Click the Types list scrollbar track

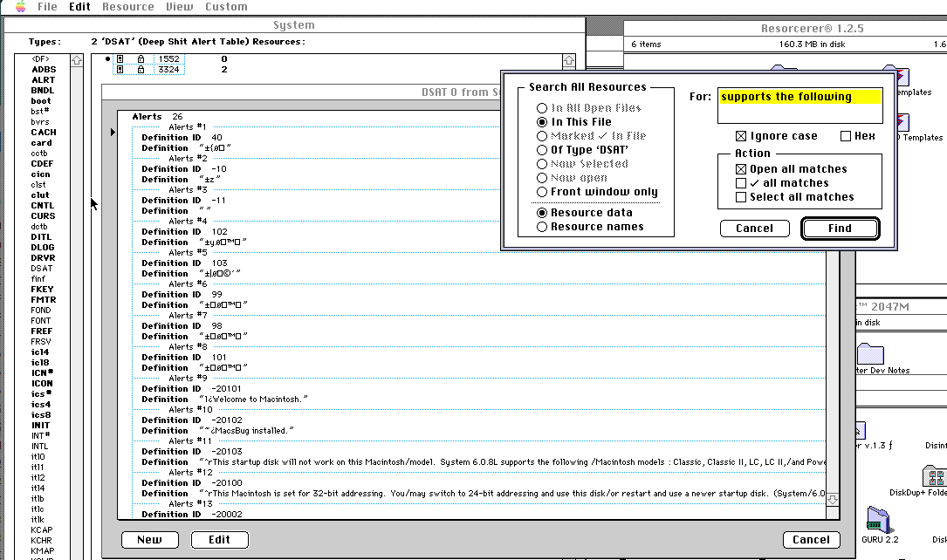[x=77, y=314]
